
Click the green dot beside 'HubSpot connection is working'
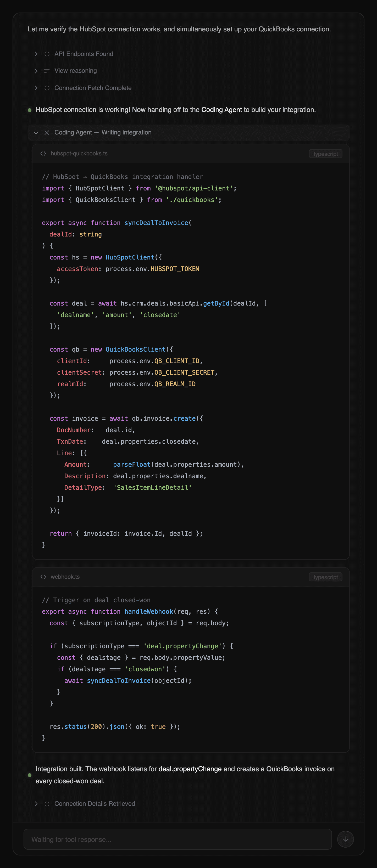(x=30, y=110)
